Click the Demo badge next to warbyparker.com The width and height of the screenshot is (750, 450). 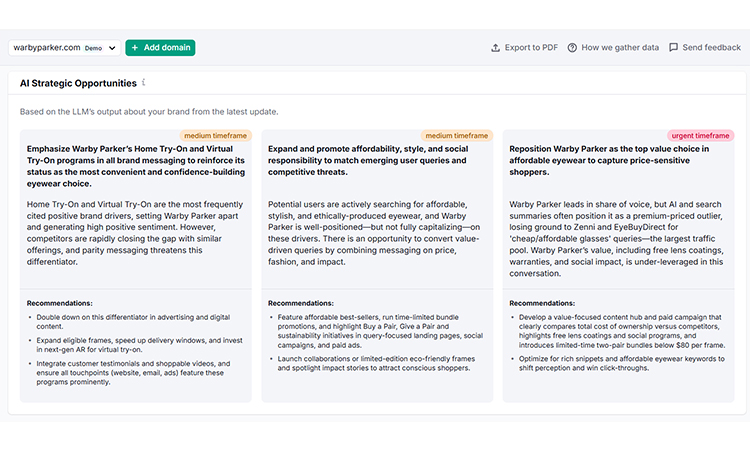pyautogui.click(x=93, y=48)
